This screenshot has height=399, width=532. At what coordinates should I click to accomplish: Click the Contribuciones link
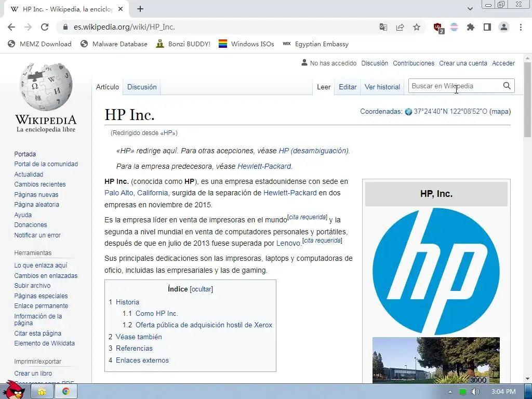pos(414,63)
